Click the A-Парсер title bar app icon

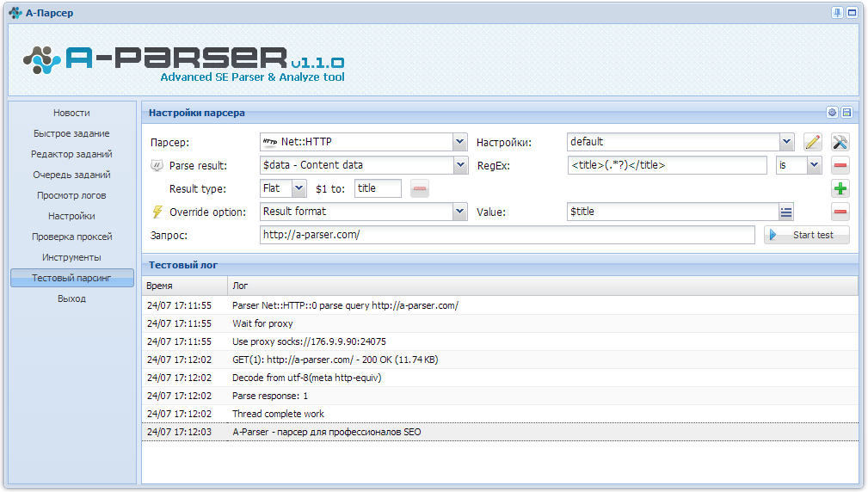pos(15,13)
